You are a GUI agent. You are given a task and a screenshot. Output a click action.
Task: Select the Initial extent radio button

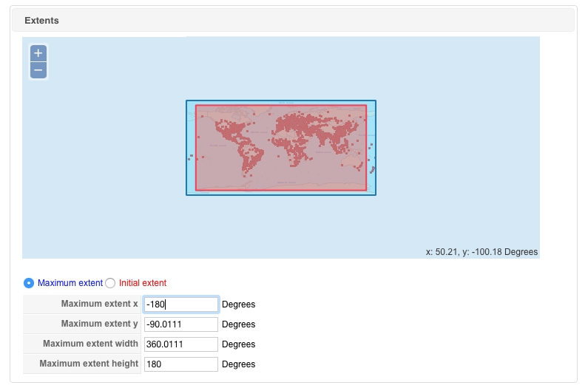(111, 283)
